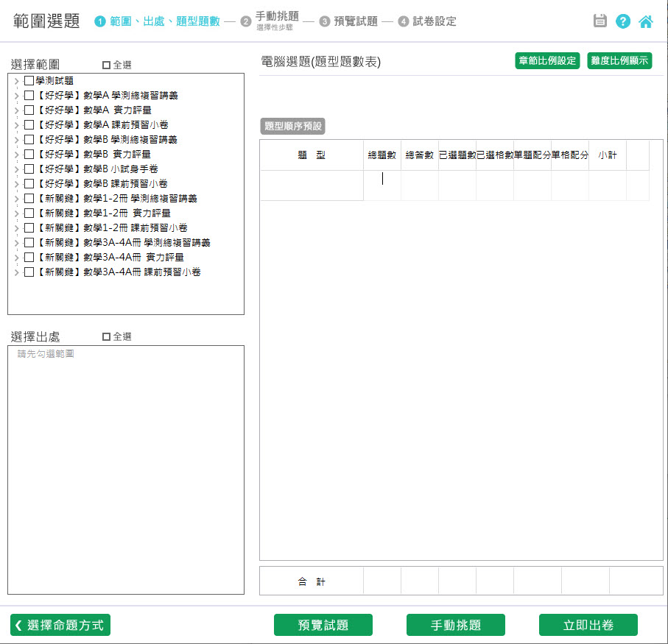Viewport: 668px width, 644px height.
Task: Go to home via house icon
Action: 646,21
